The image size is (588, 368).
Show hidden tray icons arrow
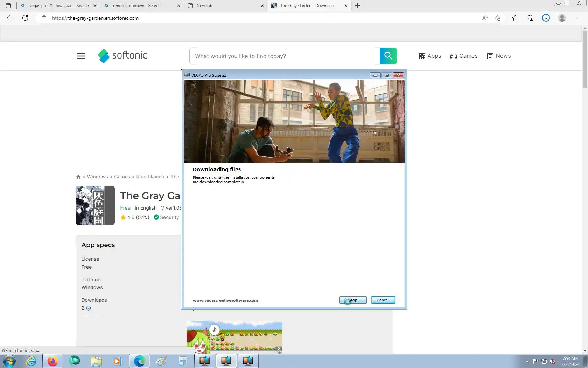pyautogui.click(x=527, y=361)
